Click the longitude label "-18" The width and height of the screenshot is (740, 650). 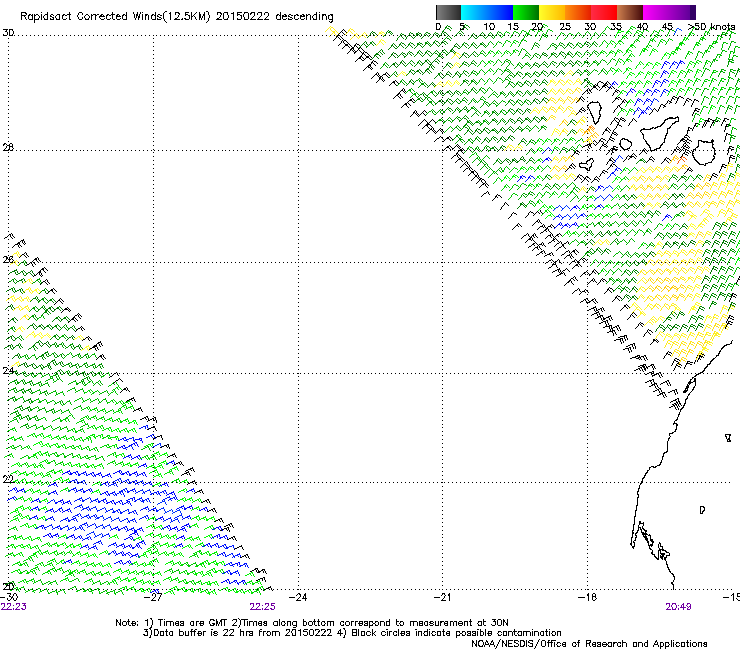[x=587, y=597]
